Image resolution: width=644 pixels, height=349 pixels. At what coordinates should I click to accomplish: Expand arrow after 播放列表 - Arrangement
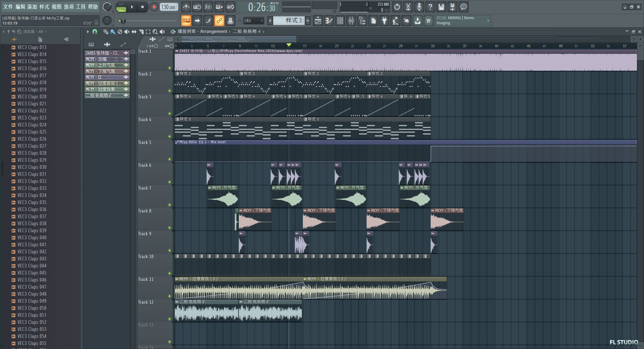(x=230, y=32)
